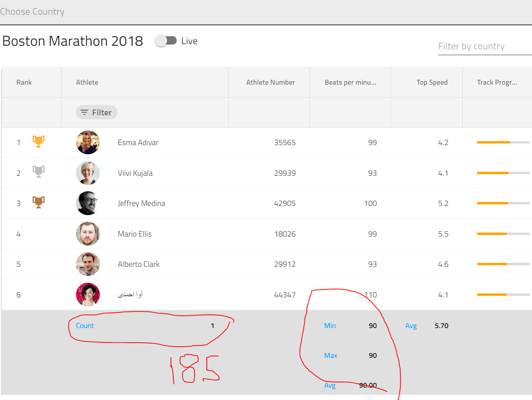Click the Min summary label
Screen dimensions: 532x400
click(330, 326)
